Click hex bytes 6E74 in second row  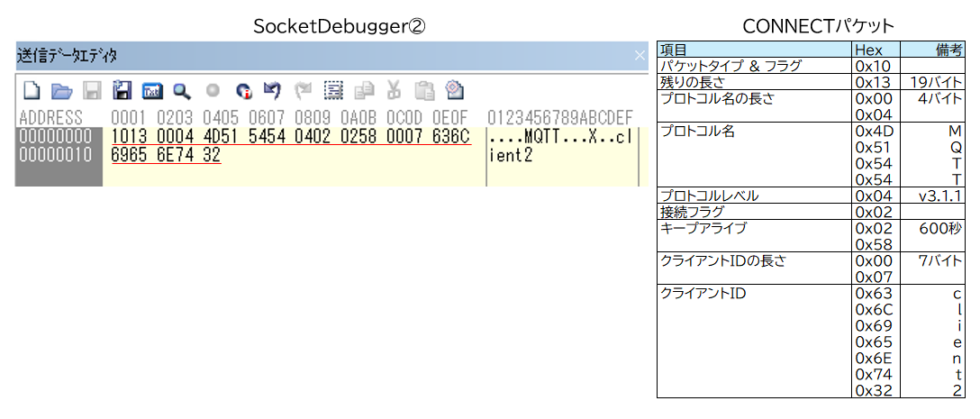(x=176, y=154)
